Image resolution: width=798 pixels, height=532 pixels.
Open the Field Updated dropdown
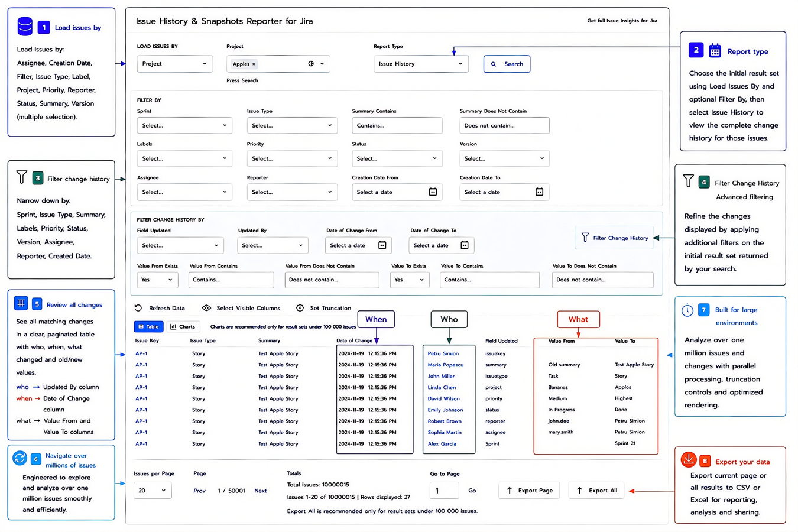tap(180, 245)
